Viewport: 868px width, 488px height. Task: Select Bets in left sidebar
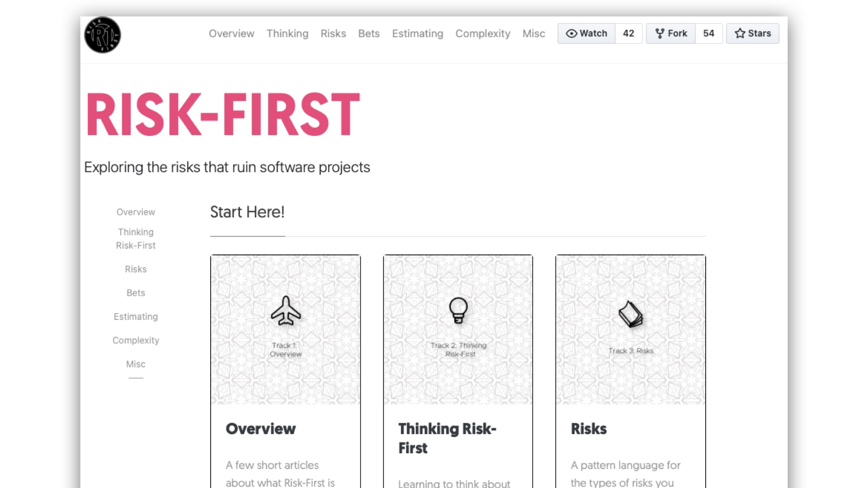[136, 293]
